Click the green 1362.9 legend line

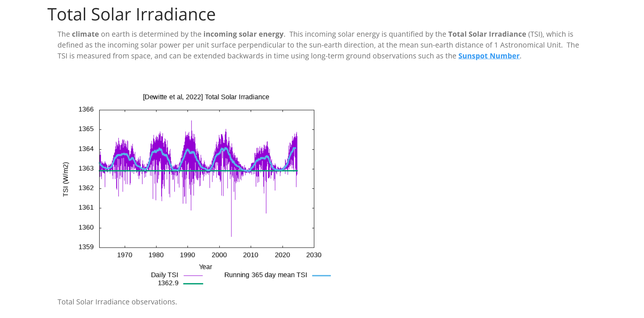(x=193, y=284)
